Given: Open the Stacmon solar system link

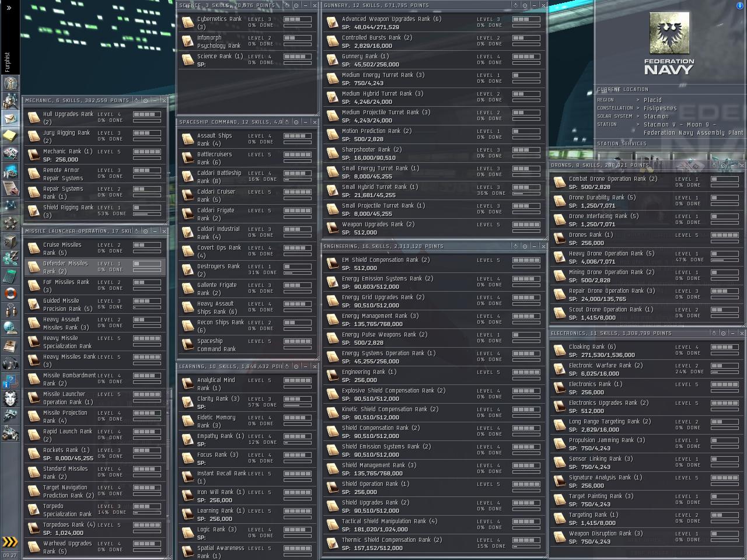Looking at the screenshot, I should tap(656, 116).
